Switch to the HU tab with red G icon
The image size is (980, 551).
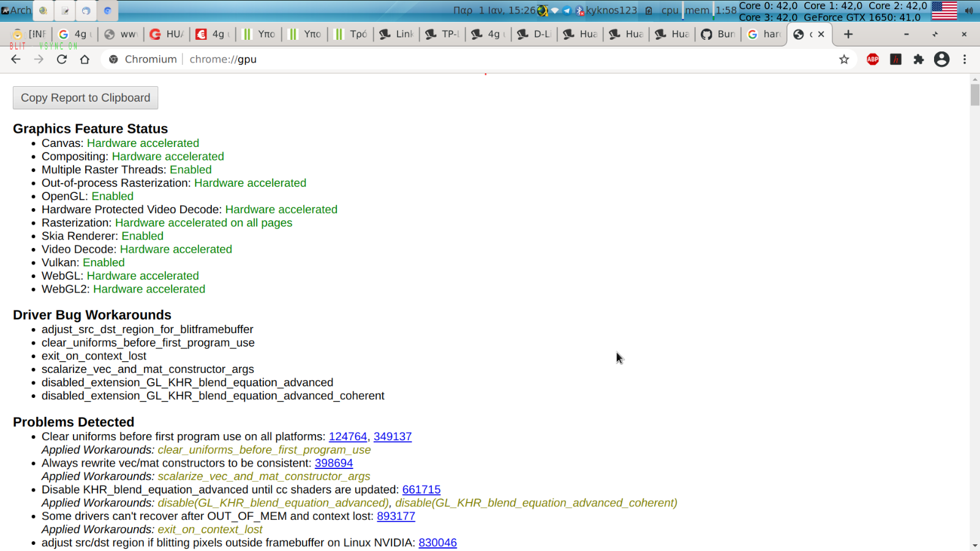[167, 34]
